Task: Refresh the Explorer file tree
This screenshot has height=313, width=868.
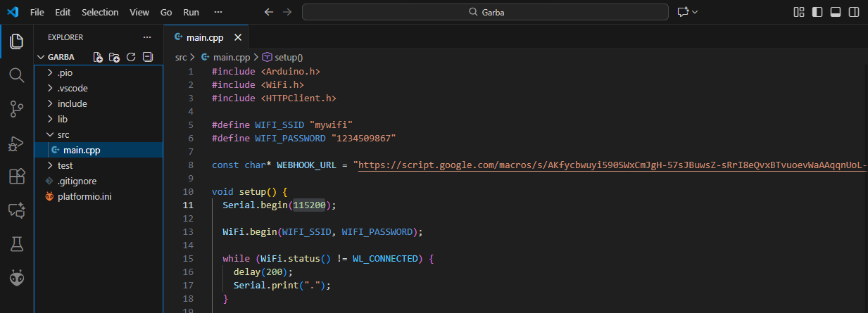Action: [x=131, y=57]
